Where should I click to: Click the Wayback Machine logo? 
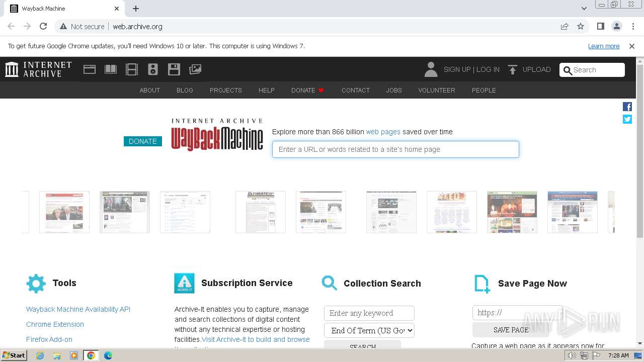(x=217, y=135)
